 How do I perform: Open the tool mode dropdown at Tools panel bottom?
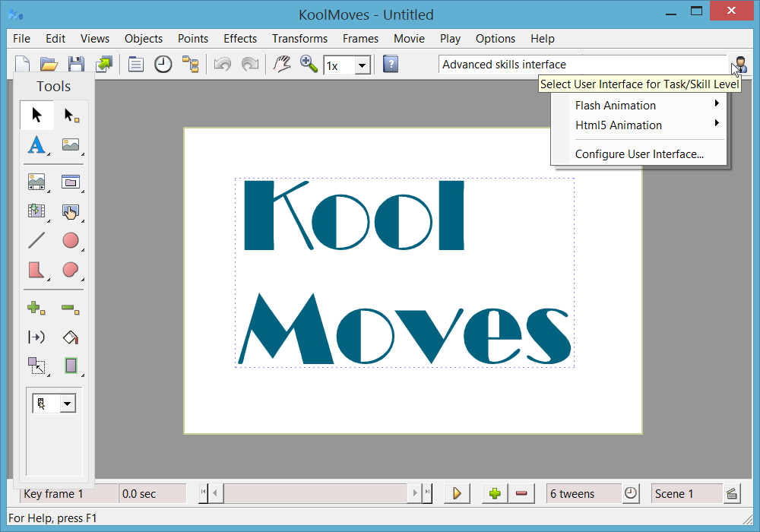coord(68,404)
